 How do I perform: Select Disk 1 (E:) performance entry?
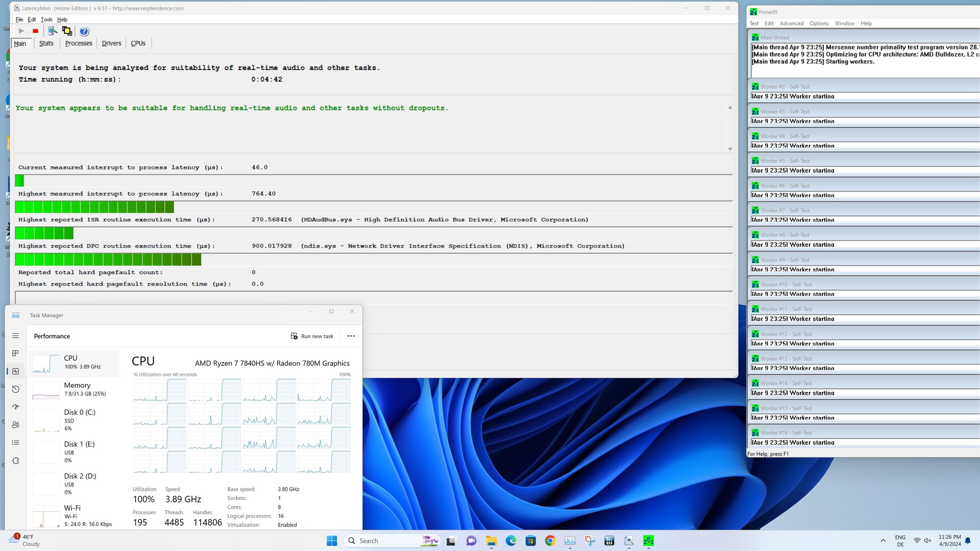coord(73,452)
